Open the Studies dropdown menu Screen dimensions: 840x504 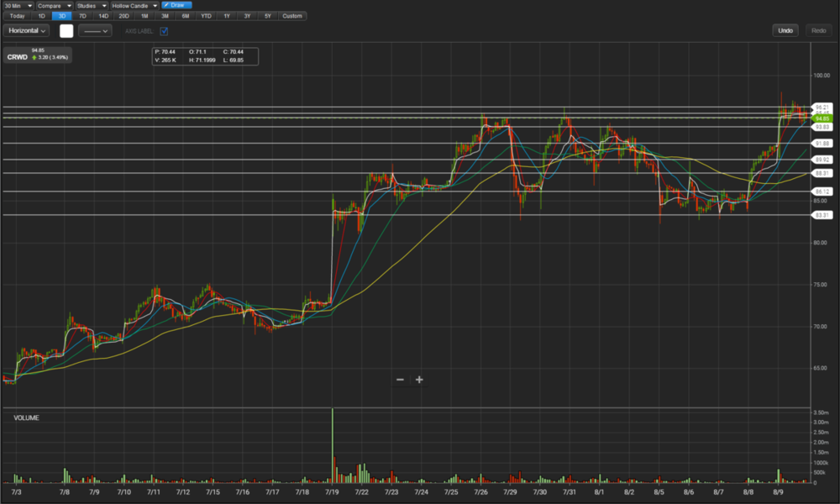92,5
